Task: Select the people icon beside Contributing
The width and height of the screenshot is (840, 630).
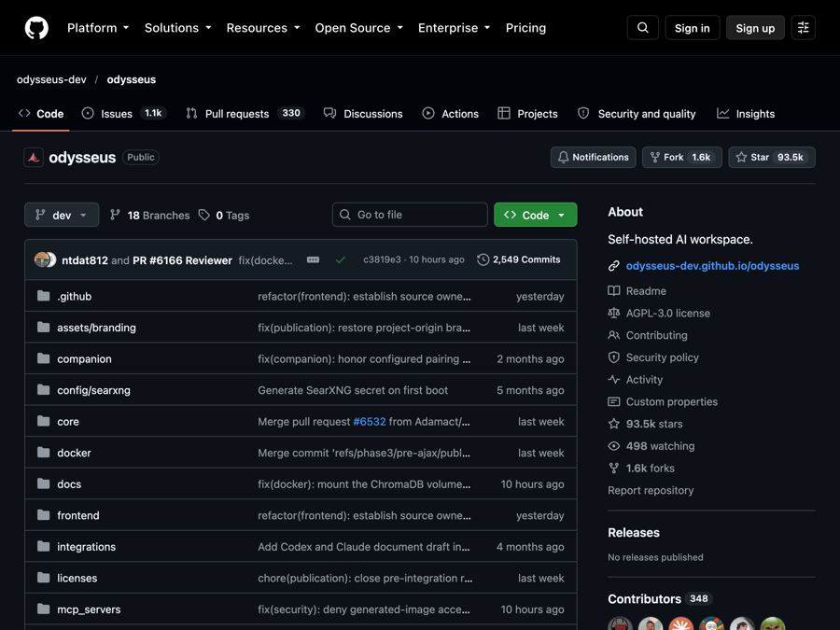Action: coord(614,335)
